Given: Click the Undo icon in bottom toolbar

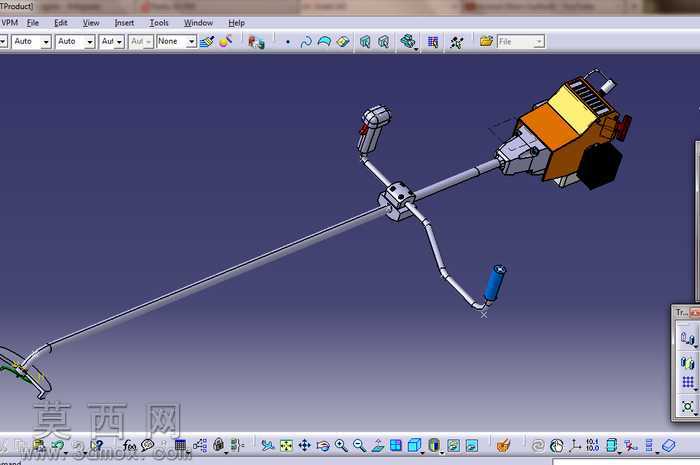Looking at the screenshot, I should tap(58, 445).
